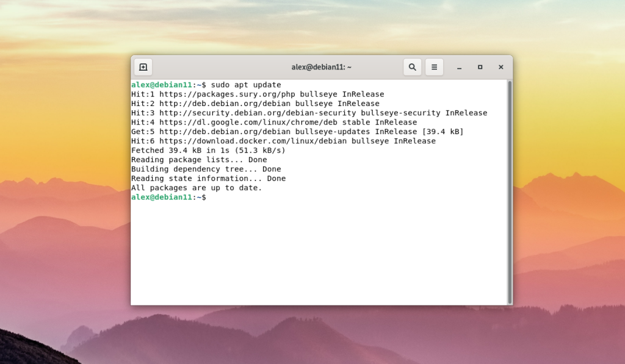625x364 pixels.
Task: Click 'All packages are up to date.' line
Action: (x=197, y=188)
